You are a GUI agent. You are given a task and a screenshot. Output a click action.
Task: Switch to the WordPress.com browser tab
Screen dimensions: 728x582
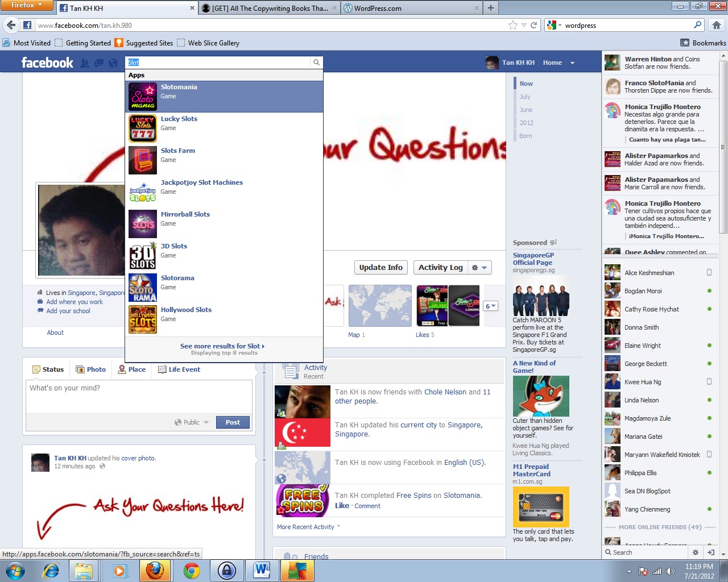click(x=412, y=8)
